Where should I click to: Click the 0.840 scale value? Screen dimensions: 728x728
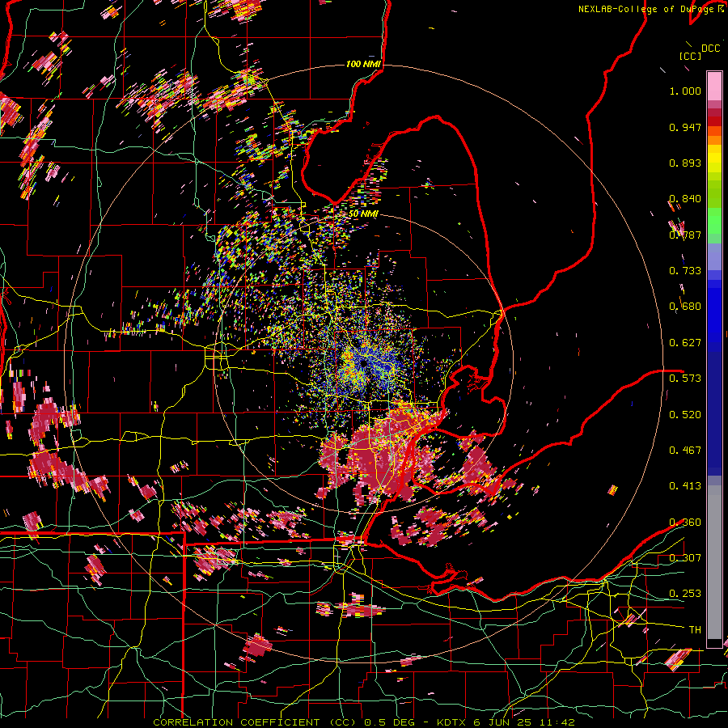coord(685,199)
